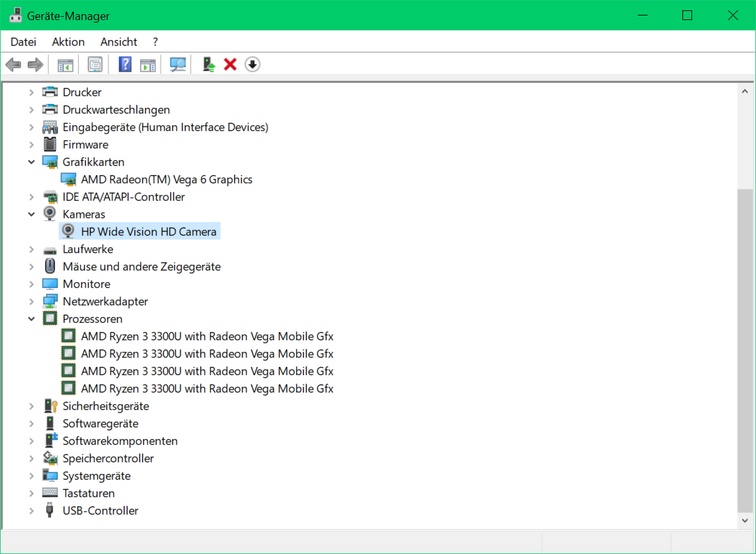Select the last AMD Ryzen 3 3300U entry
The image size is (756, 554).
pos(207,389)
